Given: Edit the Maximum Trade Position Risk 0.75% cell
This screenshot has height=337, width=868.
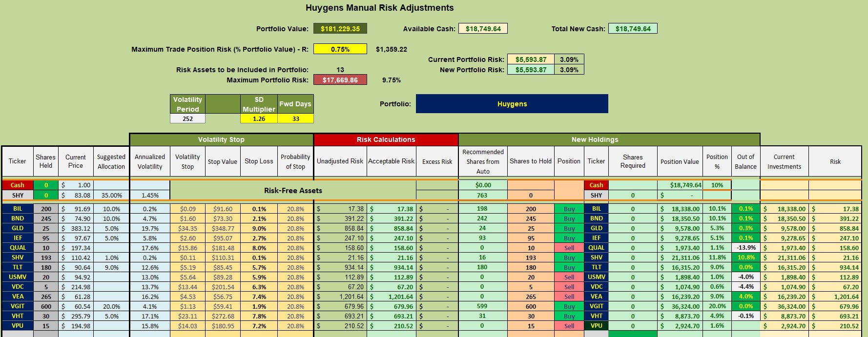Looking at the screenshot, I should click(x=340, y=49).
